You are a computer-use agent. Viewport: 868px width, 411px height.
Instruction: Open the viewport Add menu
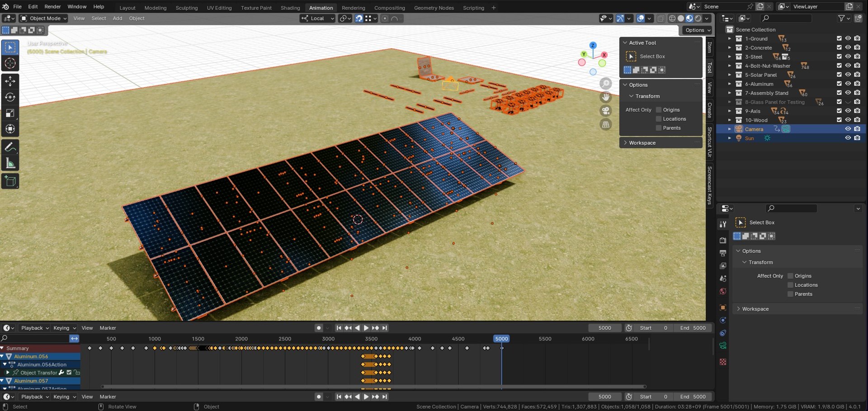[118, 19]
